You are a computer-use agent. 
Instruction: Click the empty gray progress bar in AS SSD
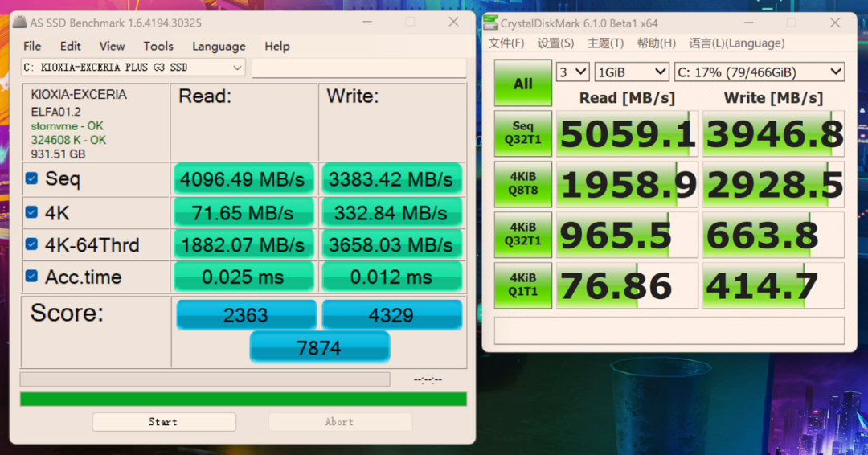click(205, 379)
